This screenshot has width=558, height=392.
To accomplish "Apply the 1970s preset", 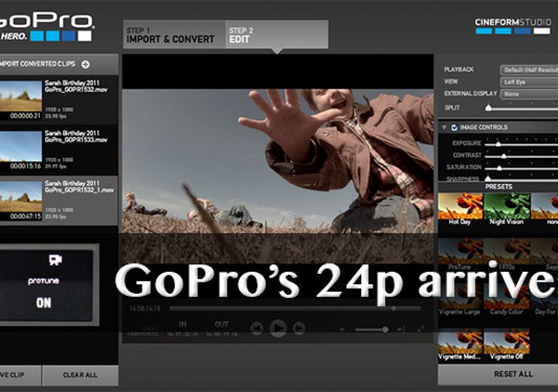I will coord(507,254).
